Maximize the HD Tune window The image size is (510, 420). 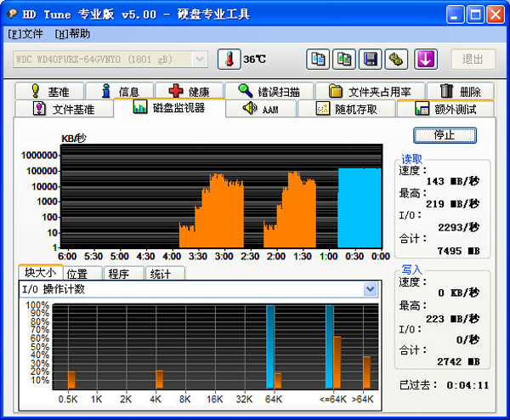point(475,14)
